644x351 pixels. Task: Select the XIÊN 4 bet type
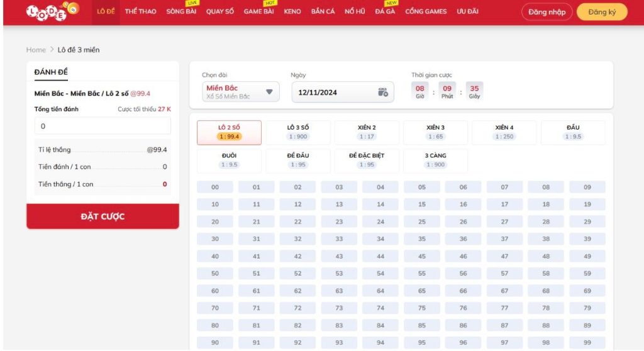(x=504, y=132)
